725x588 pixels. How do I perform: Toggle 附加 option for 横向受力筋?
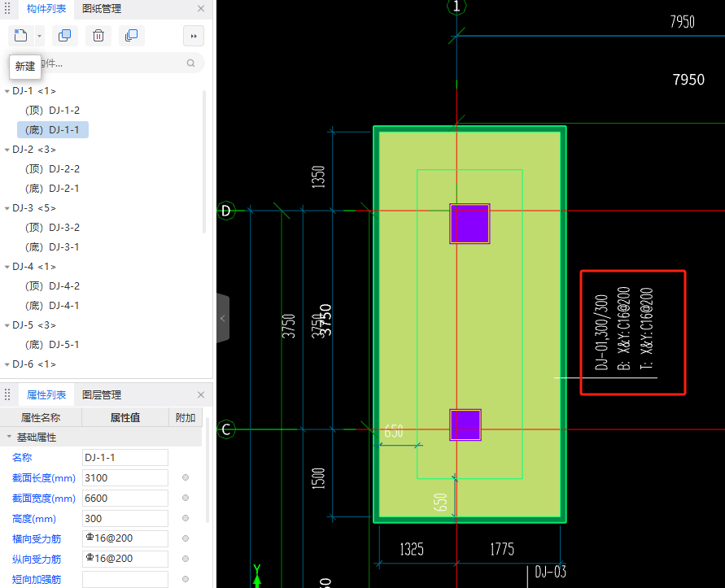[186, 538]
